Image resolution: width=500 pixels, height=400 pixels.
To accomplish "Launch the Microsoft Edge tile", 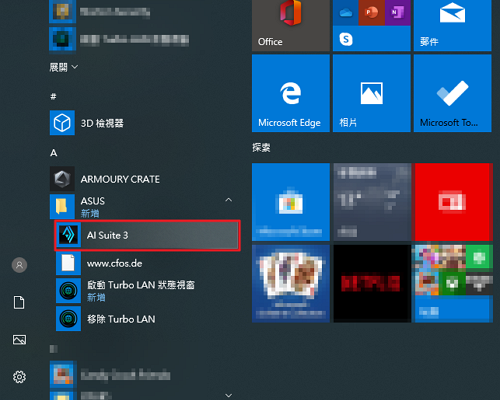I will pyautogui.click(x=291, y=93).
